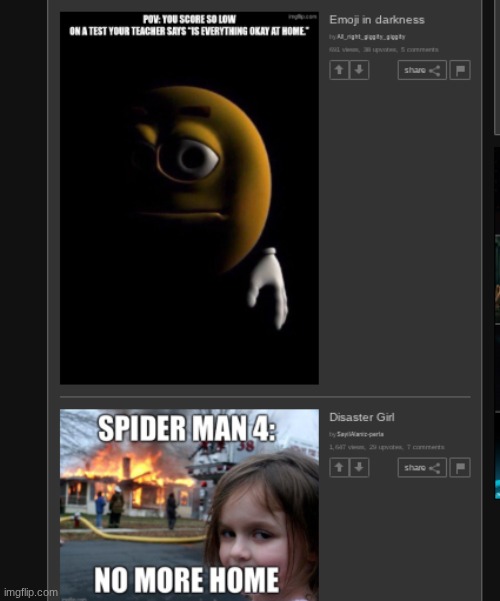Open Emoji in darkness author profile
This screenshot has width=500, height=601.
pyautogui.click(x=371, y=37)
